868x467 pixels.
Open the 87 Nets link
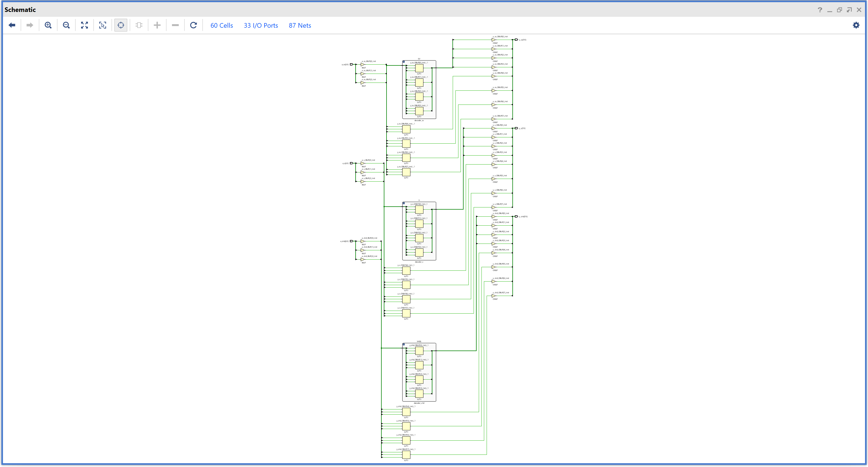299,26
